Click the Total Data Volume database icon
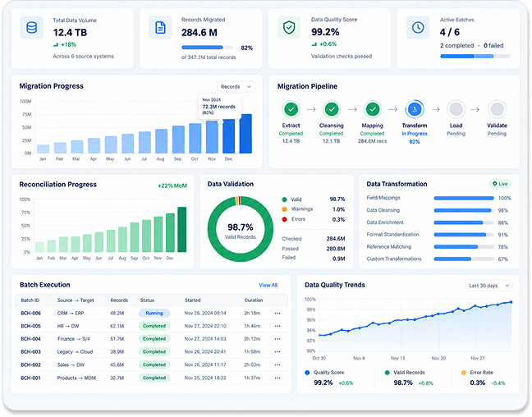This screenshot has width=532, height=417. click(x=31, y=27)
